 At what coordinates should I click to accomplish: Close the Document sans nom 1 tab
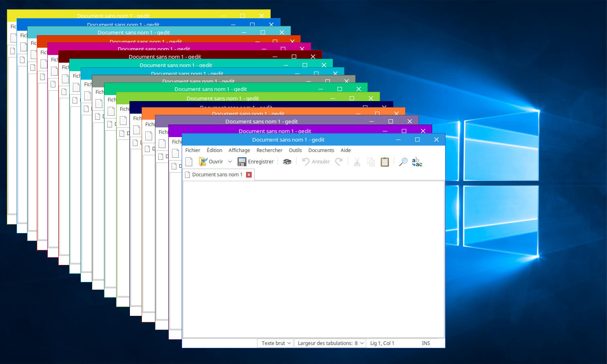coord(249,175)
